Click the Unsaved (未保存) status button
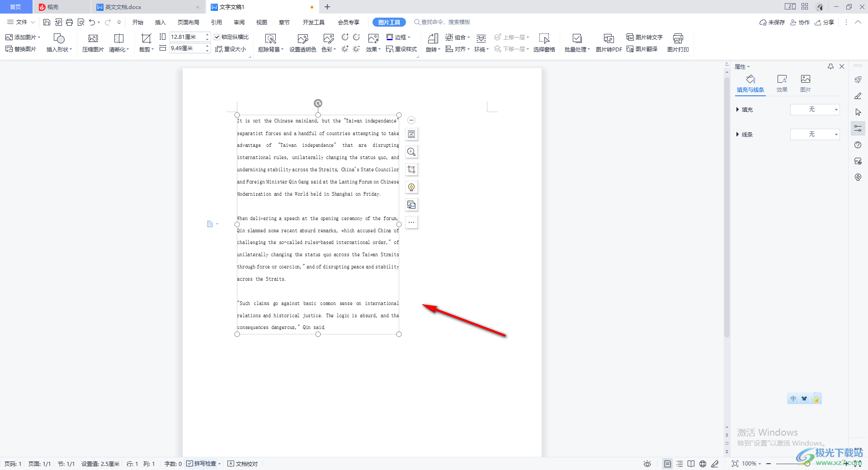868x470 pixels. [772, 22]
